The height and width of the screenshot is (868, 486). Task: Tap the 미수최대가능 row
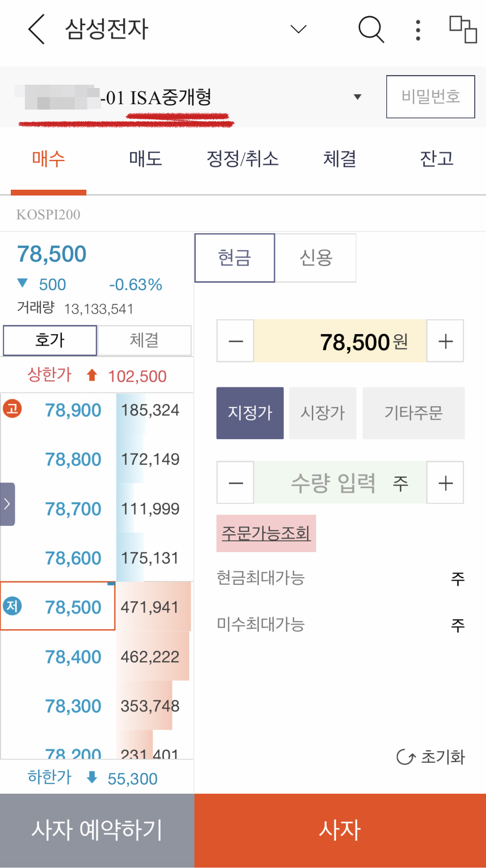coord(340,625)
